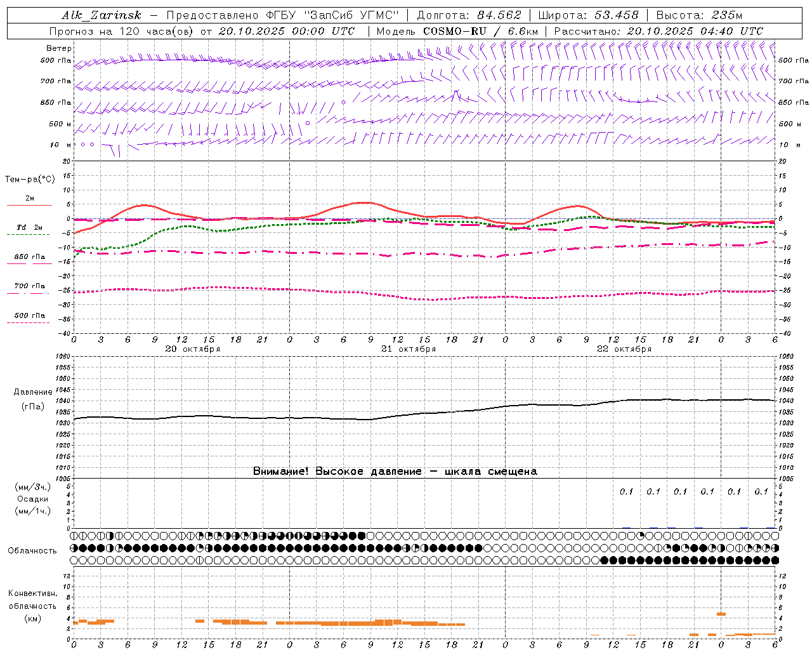Click the 22 октября date label
812x650 pixels.
624,349
